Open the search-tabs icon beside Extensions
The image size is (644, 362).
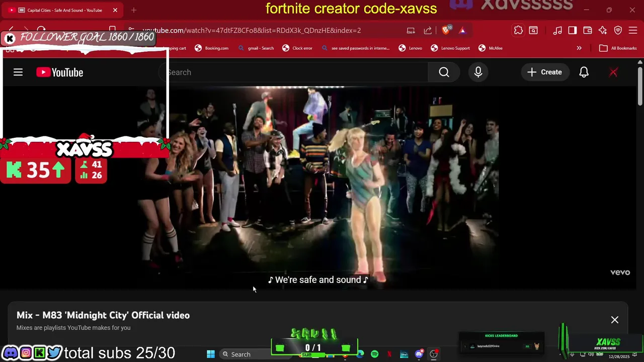[x=533, y=30]
